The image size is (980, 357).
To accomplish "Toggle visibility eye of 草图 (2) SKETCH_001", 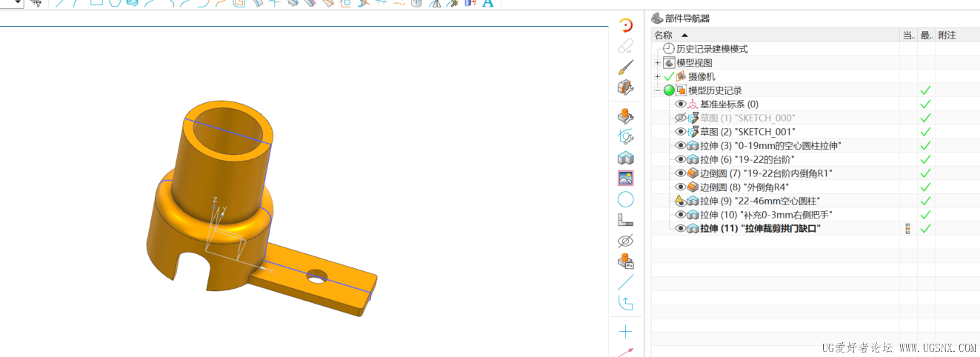I will point(681,132).
